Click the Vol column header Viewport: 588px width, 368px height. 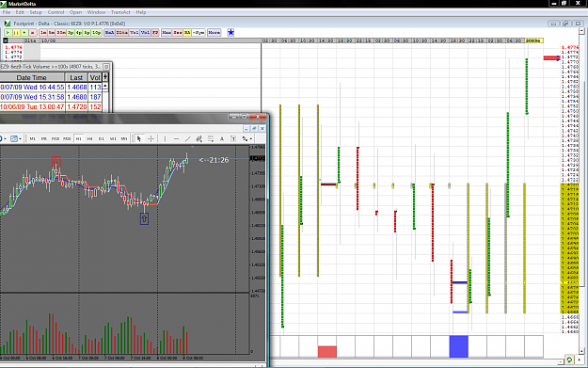95,78
